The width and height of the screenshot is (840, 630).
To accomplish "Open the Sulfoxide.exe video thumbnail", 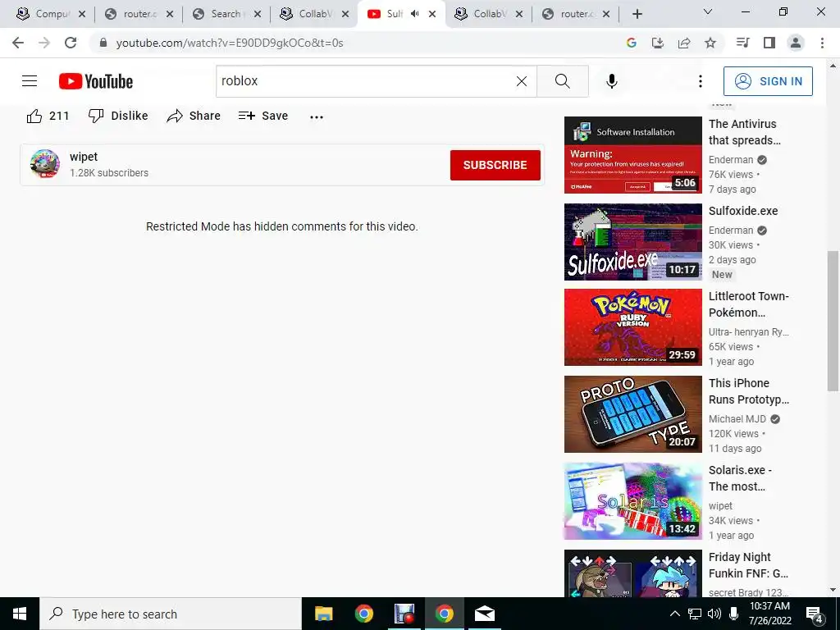I will click(x=632, y=242).
